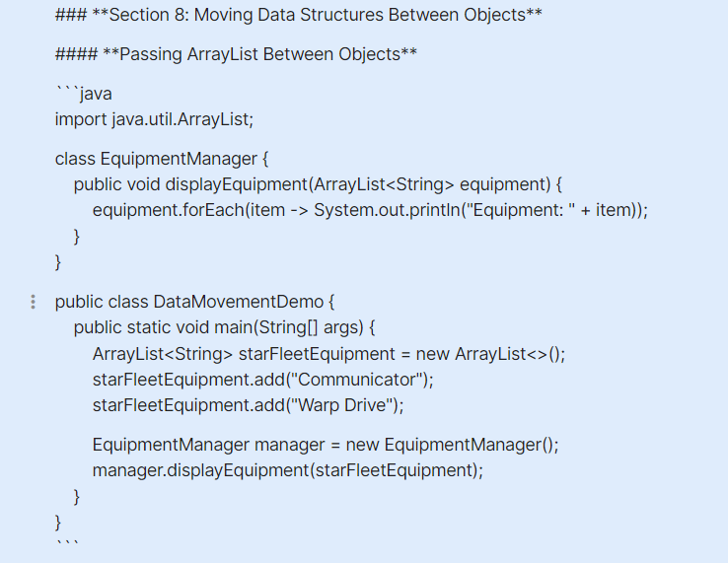Click the closing brace of displayEquipment method
This screenshot has height=563, width=728.
(x=77, y=236)
